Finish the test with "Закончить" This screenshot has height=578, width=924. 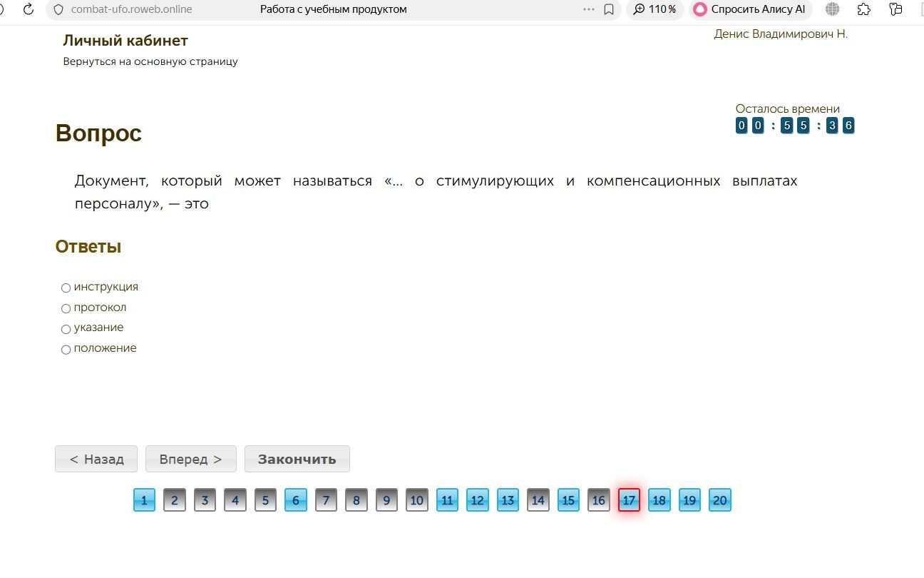[297, 459]
